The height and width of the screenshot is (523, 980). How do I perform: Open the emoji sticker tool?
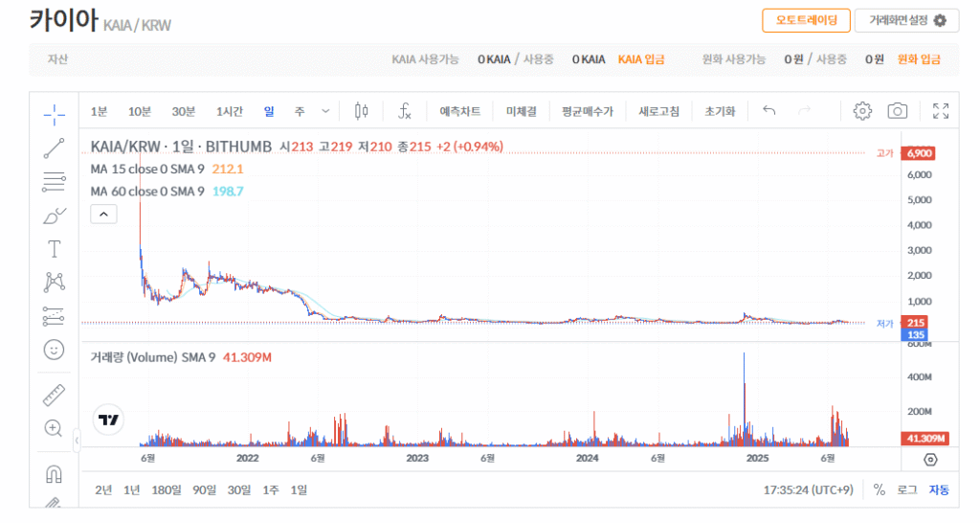55,350
